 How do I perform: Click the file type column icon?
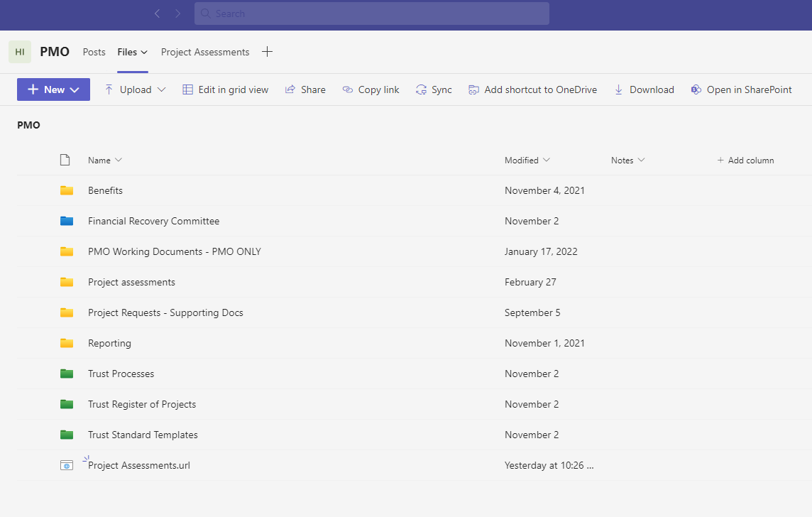(65, 160)
